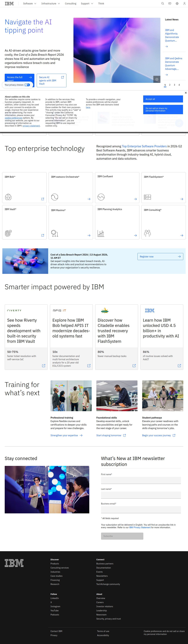The image size is (188, 644).
Task: Open the globe language selector icon
Action: pos(177,4)
